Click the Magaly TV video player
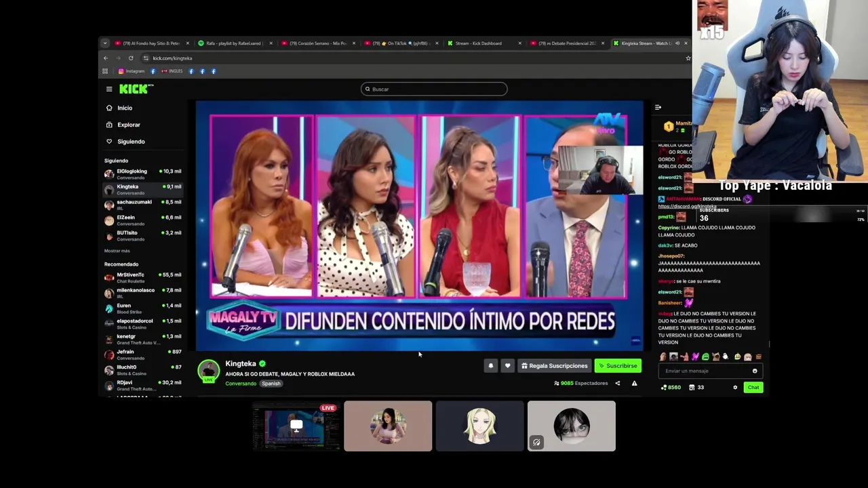Image resolution: width=868 pixels, height=488 pixels. tap(419, 226)
